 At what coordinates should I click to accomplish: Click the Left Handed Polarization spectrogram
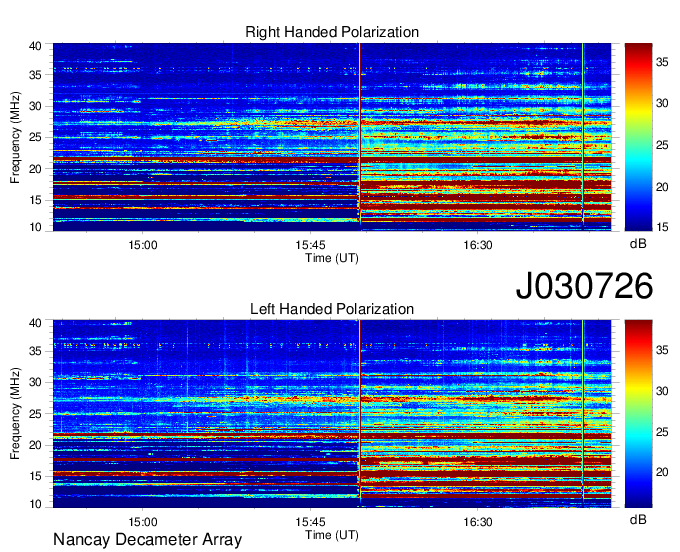(332, 414)
